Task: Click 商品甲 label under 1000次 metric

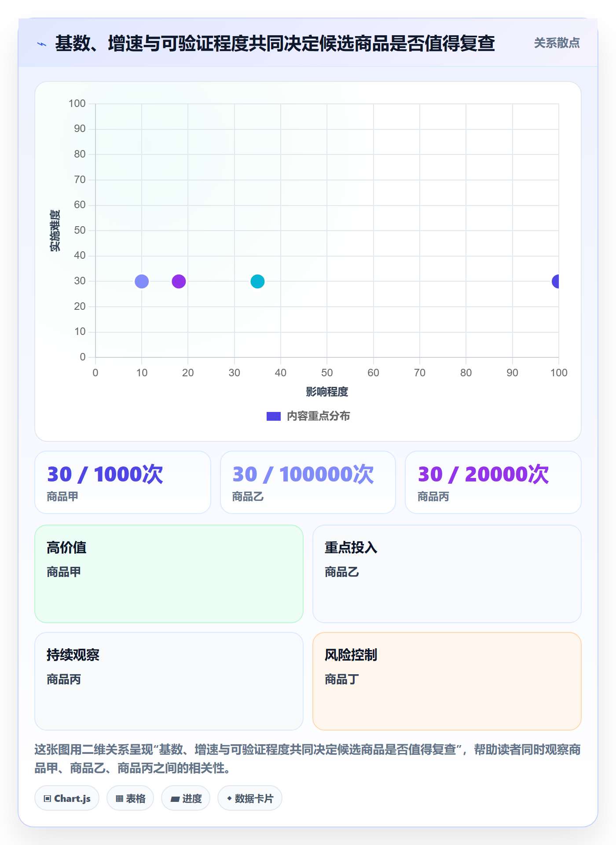Action: click(x=63, y=496)
